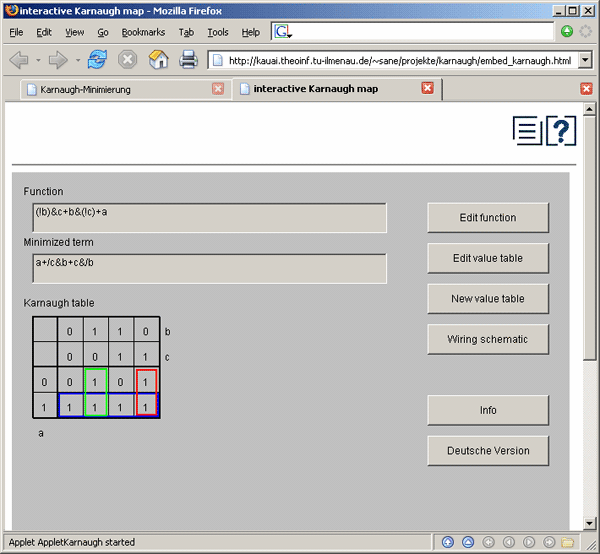Click the first blue-outlined cell in row a=1
The height and width of the screenshot is (554, 600).
70,406
